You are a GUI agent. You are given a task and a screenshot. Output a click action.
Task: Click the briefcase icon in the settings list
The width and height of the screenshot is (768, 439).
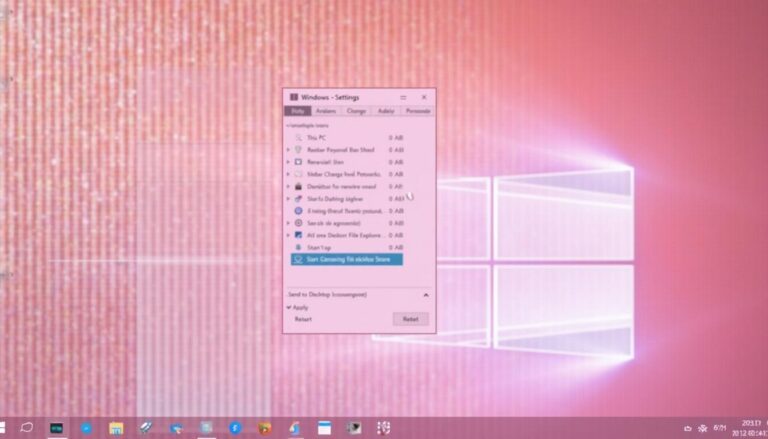pyautogui.click(x=298, y=186)
